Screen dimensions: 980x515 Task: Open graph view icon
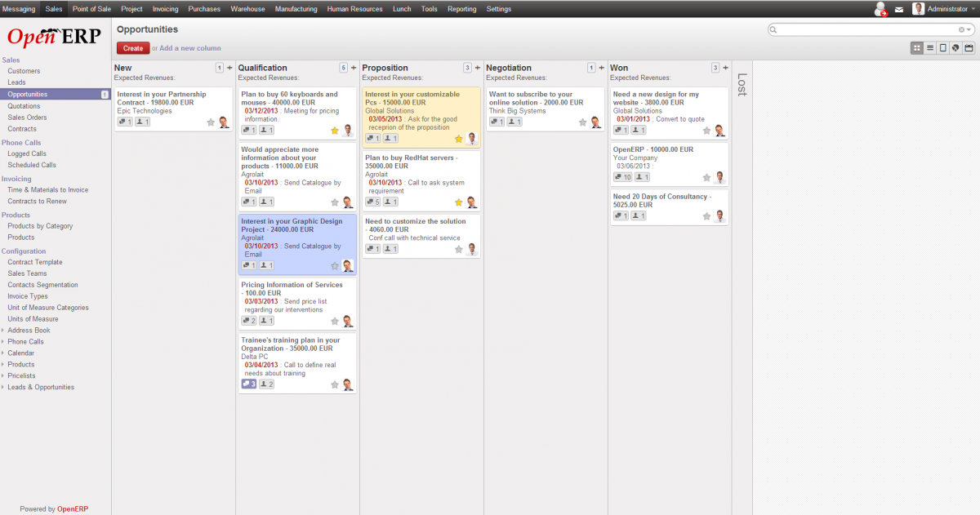[956, 48]
